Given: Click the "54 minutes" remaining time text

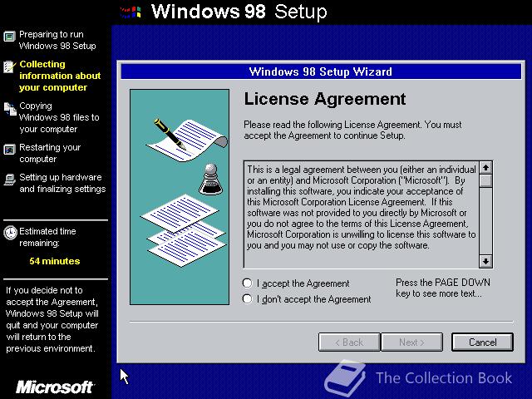Looking at the screenshot, I should pos(55,261).
